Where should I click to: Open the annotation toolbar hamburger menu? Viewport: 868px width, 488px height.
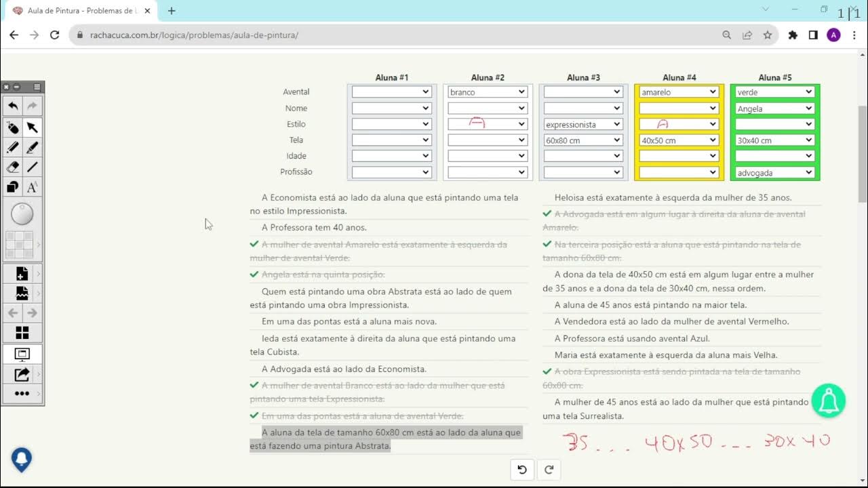click(x=37, y=87)
